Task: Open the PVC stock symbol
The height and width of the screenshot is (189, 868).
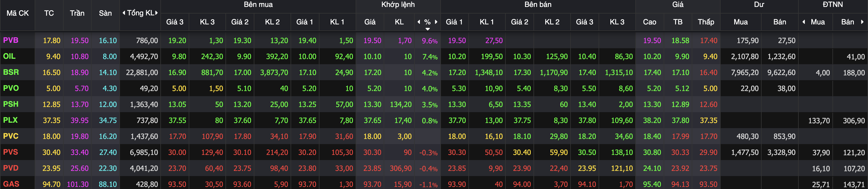Action: coord(11,136)
